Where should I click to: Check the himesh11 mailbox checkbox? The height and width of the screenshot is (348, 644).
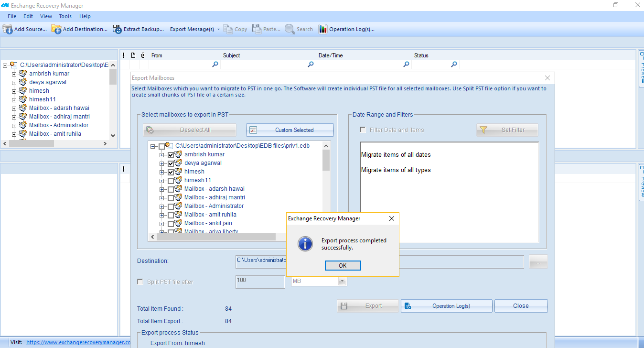coord(171,181)
